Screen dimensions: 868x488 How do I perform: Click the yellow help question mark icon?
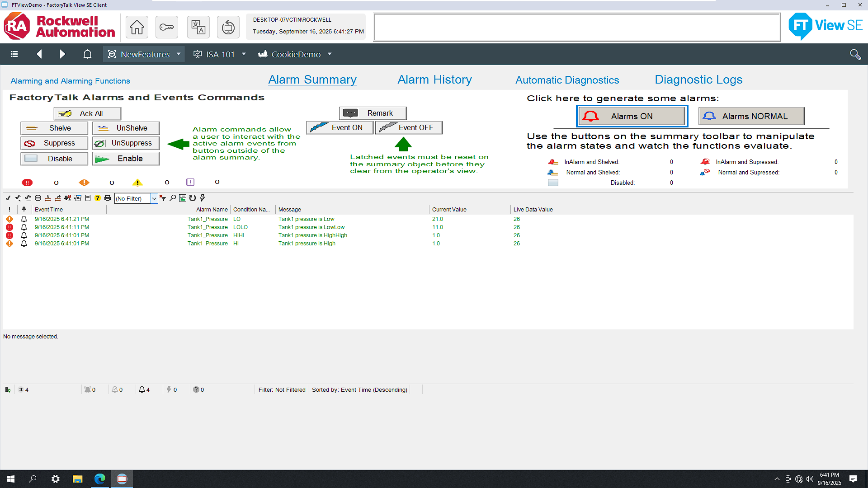98,198
